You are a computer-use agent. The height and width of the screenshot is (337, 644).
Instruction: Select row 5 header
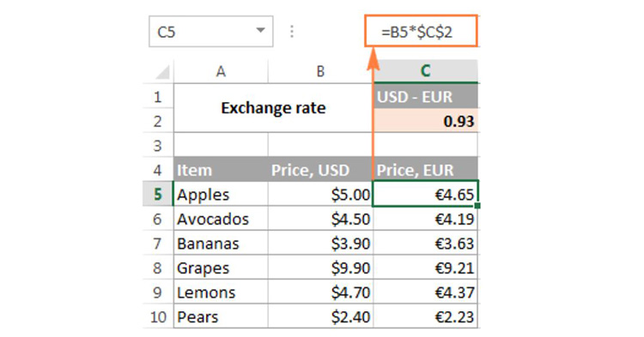[x=158, y=194]
